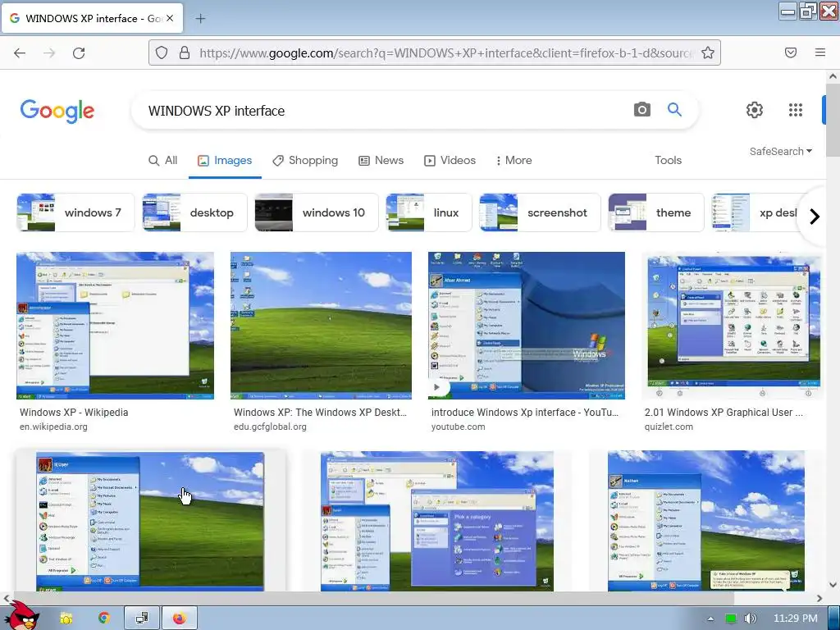Open the Videos tab

[x=450, y=160]
